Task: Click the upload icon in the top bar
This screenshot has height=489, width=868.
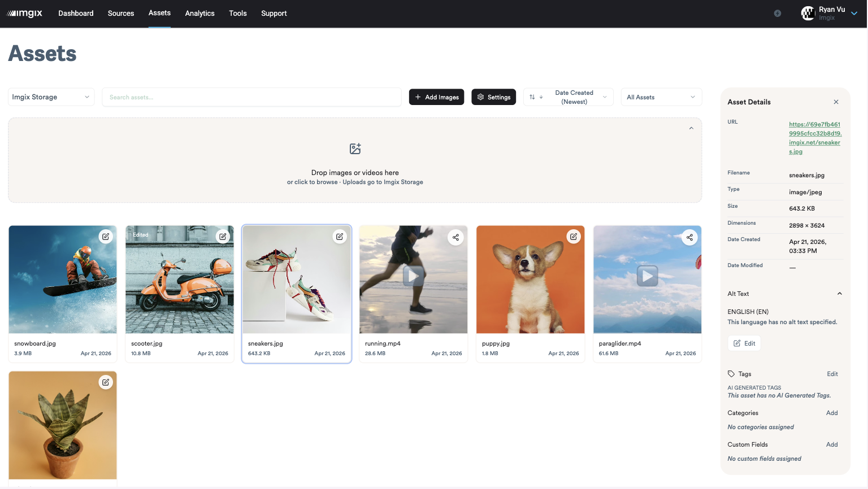Action: [777, 13]
